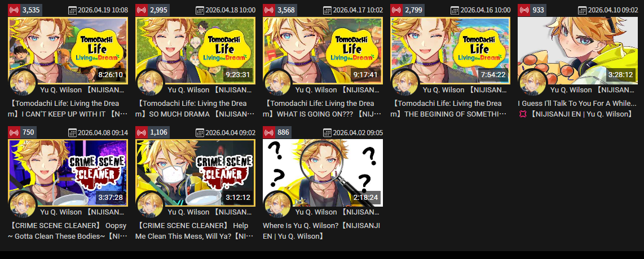
Task: Open the magnifying glass thumbnail lasting 2:18:24
Action: coord(323,172)
